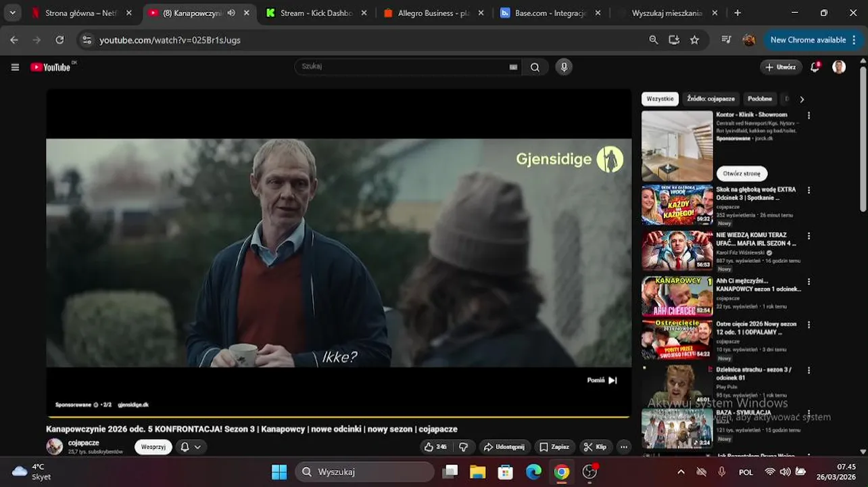Open Chrome media control icon
This screenshot has width=868, height=487.
pyautogui.click(x=726, y=40)
